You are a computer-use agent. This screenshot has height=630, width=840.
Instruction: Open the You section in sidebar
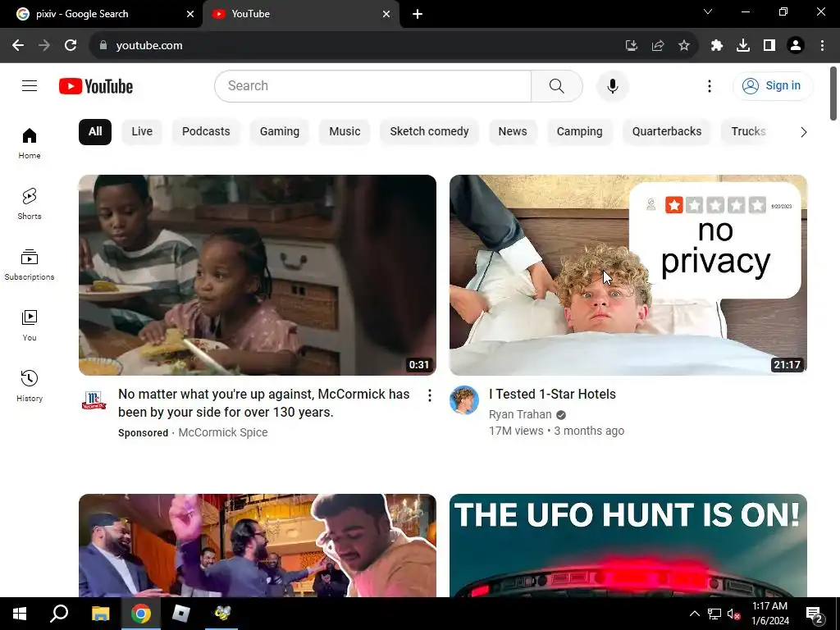pyautogui.click(x=30, y=325)
